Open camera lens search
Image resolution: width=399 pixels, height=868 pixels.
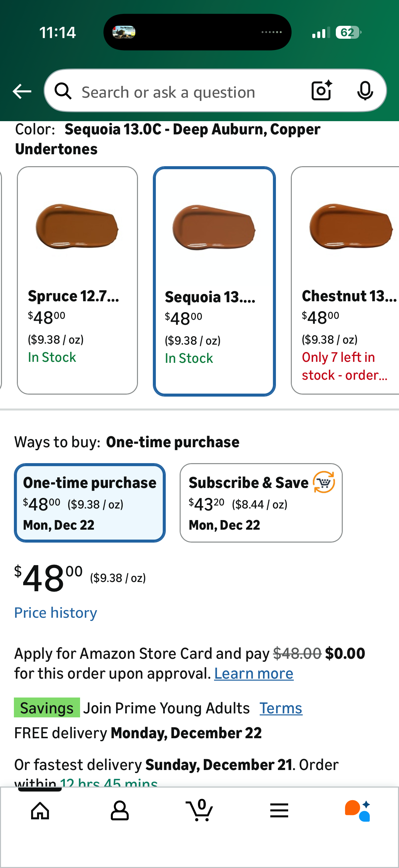(x=322, y=91)
